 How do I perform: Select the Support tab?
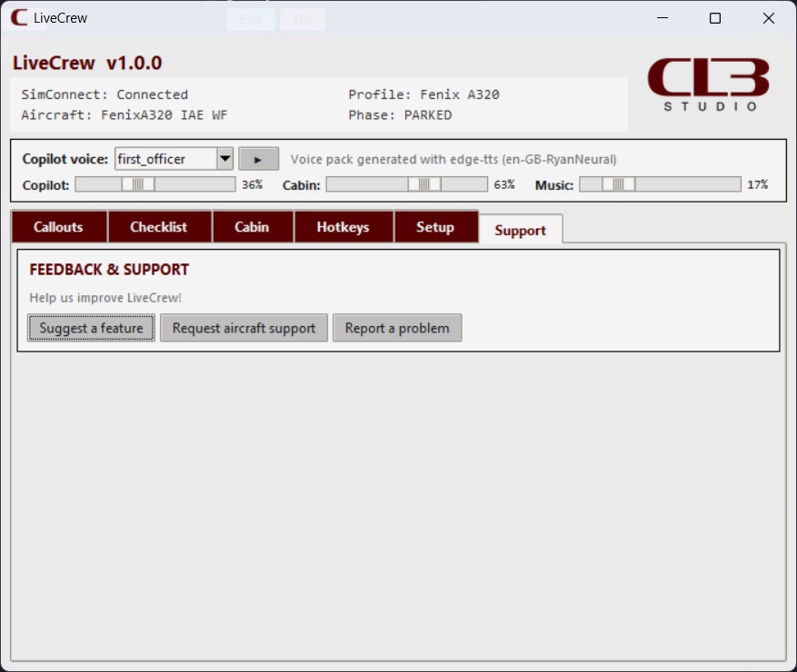pos(520,231)
